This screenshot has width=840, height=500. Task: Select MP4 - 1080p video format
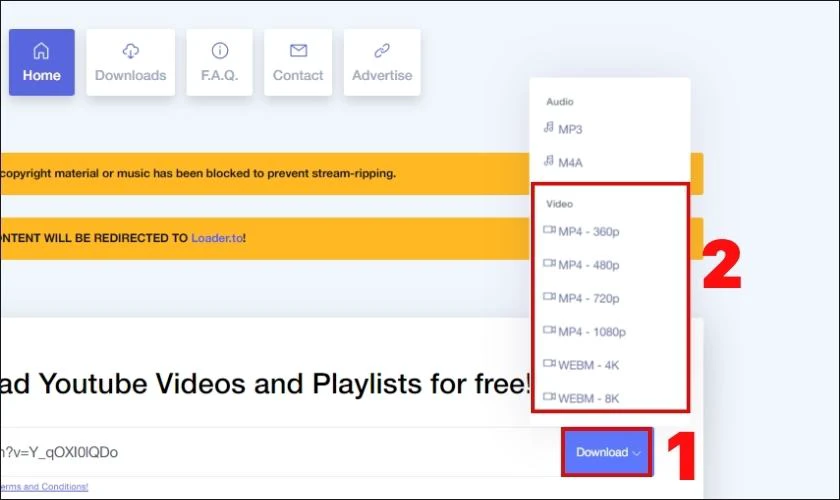(x=584, y=331)
